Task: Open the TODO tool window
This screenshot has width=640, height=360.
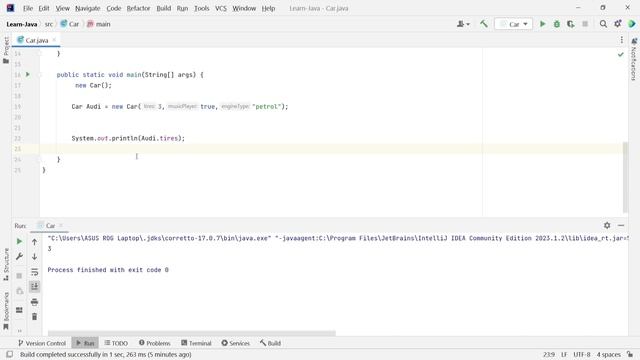Action: tap(116, 343)
